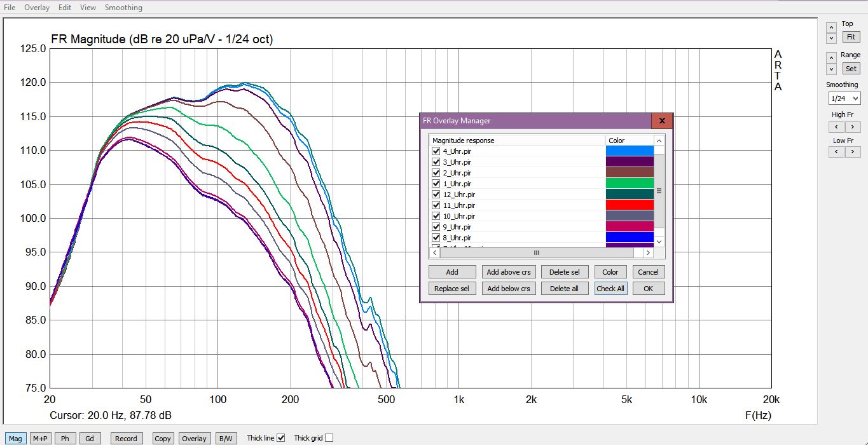Screen dimensions: 868x445
Task: Click the Range down arrow button
Action: pos(831,69)
